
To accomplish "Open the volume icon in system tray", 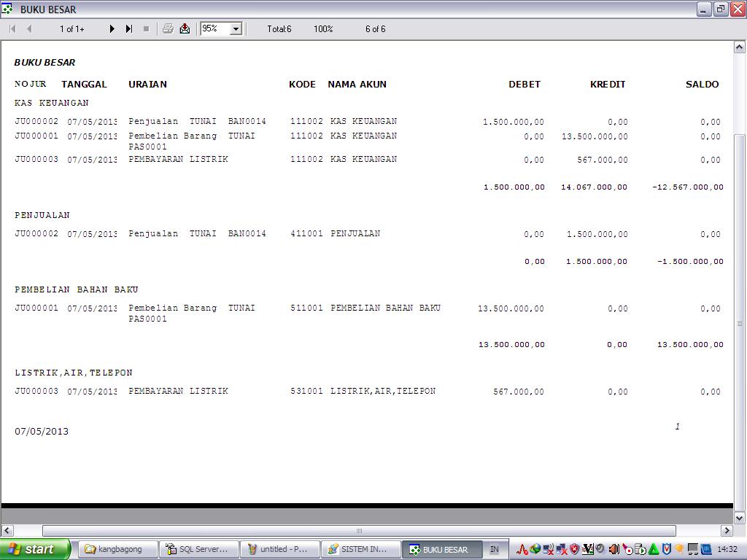I will click(614, 549).
